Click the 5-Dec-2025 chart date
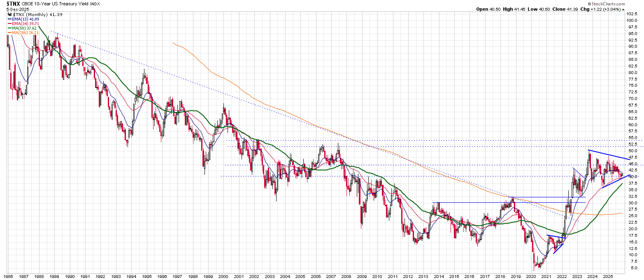The height and width of the screenshot is (280, 644). tap(17, 9)
